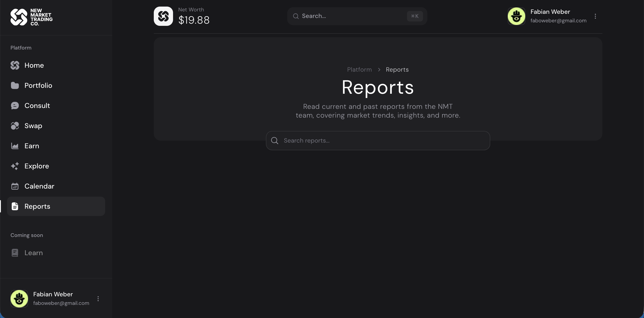Switch to the Reports section via sidebar
644x318 pixels.
37,206
